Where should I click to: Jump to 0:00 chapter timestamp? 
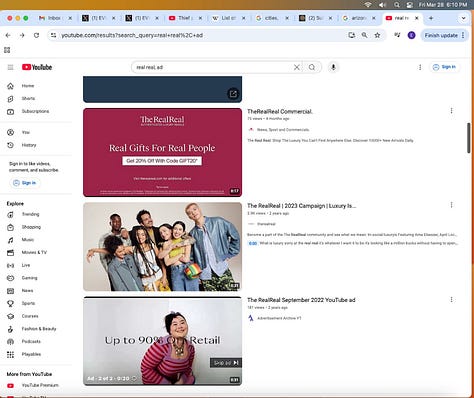click(x=253, y=243)
